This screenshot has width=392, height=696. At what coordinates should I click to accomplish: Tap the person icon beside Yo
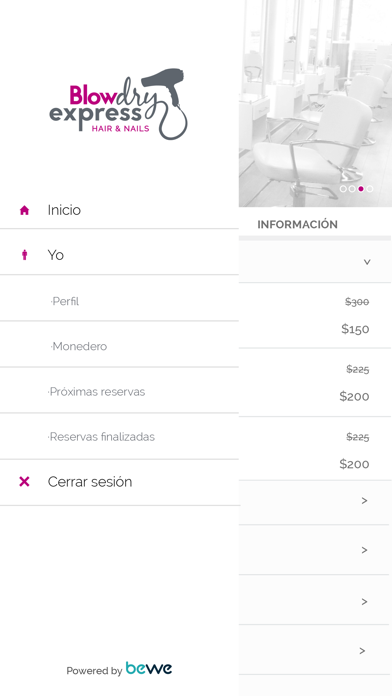pyautogui.click(x=24, y=255)
